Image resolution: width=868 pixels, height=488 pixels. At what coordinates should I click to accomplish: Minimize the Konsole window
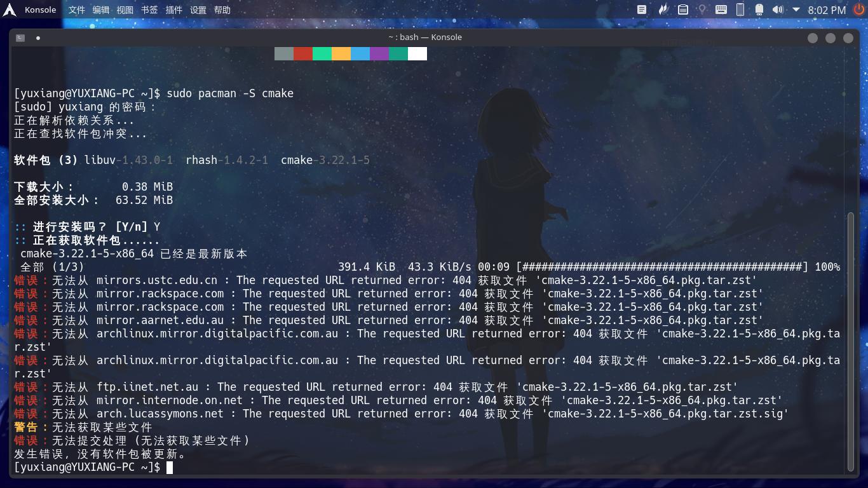click(812, 38)
